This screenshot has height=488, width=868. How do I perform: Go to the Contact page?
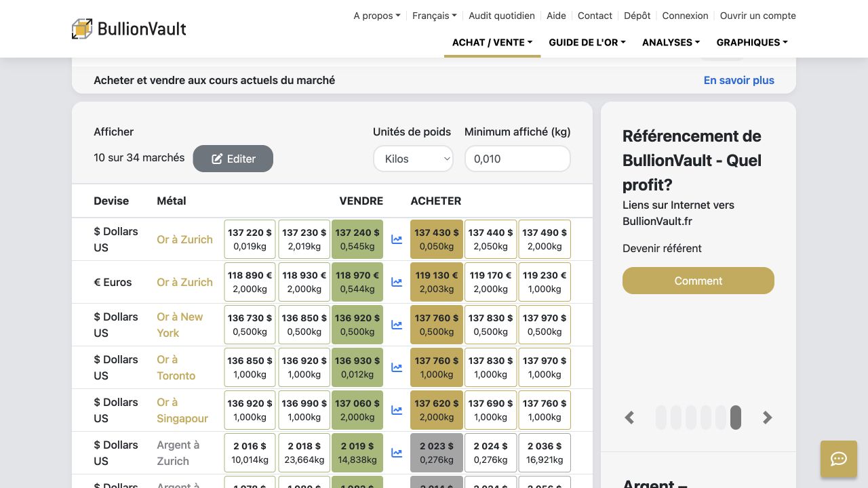(x=595, y=16)
